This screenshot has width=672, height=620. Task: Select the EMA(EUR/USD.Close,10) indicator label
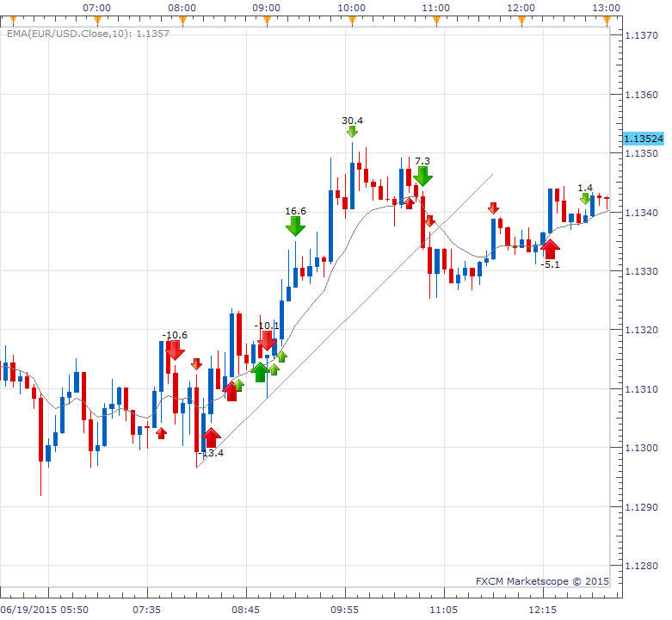(x=88, y=34)
